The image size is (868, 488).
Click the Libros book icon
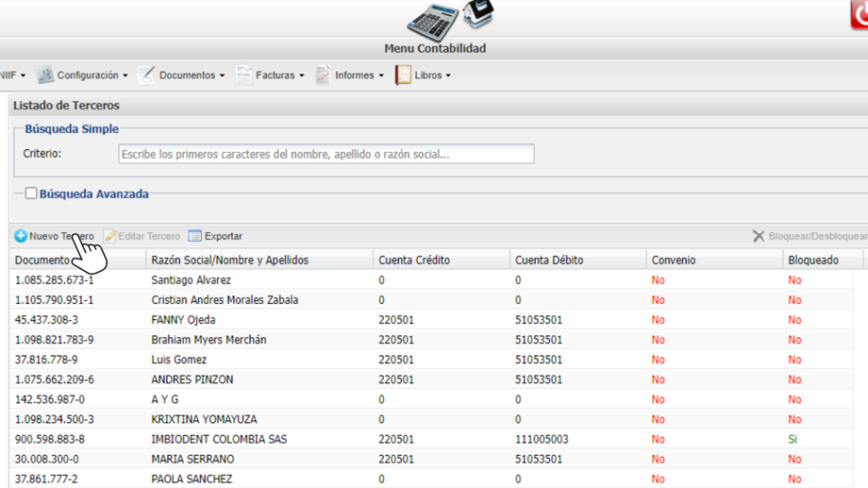coord(403,75)
